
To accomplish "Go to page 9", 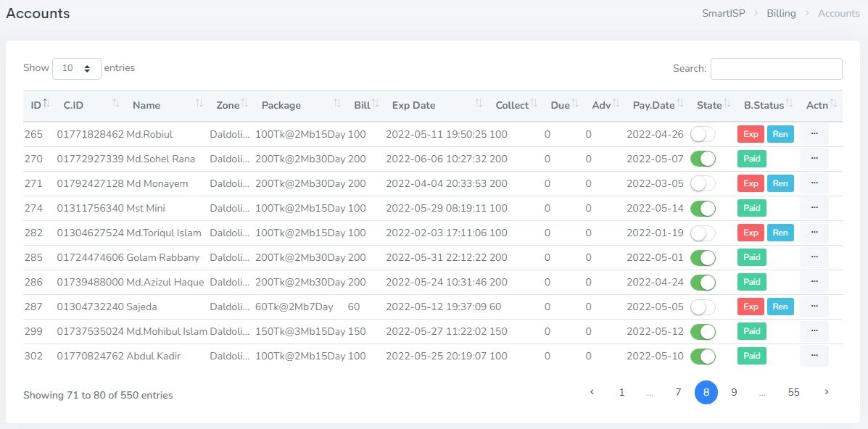I will pyautogui.click(x=734, y=392).
